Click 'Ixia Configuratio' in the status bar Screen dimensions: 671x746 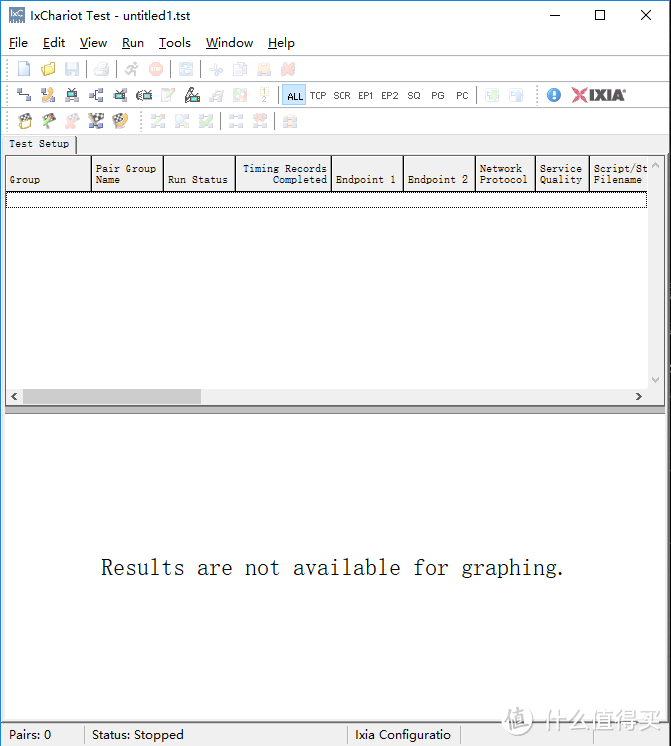403,735
